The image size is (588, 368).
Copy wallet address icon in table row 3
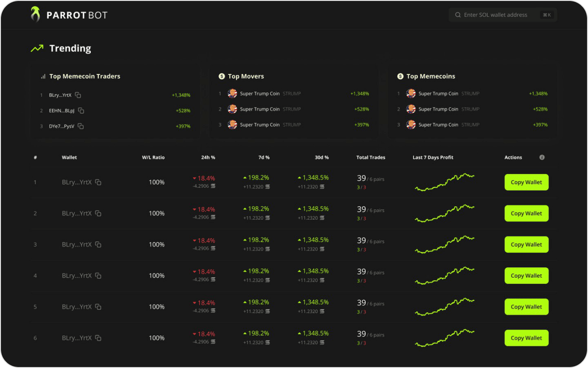[x=98, y=244]
